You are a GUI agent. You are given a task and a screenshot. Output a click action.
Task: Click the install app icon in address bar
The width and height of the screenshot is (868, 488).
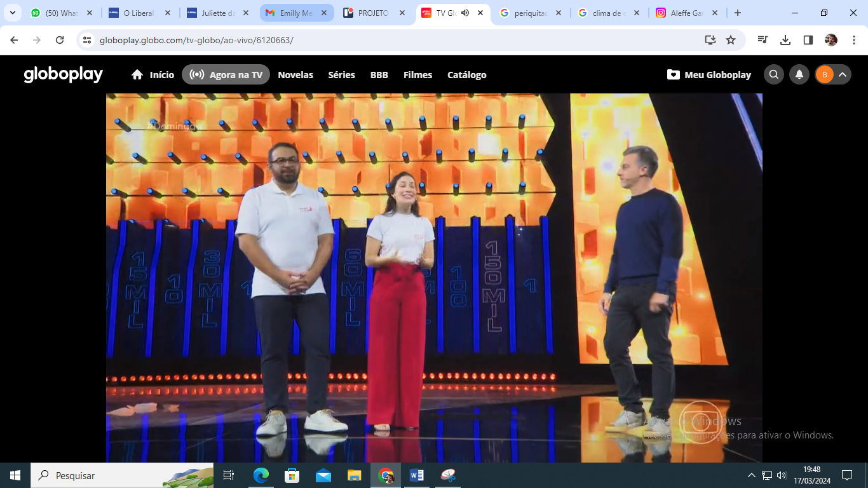tap(710, 40)
